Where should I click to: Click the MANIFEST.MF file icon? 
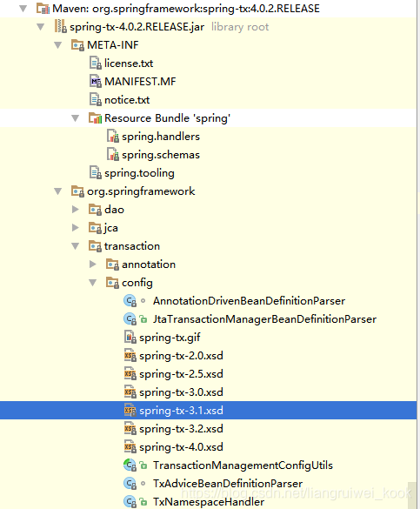tap(96, 82)
